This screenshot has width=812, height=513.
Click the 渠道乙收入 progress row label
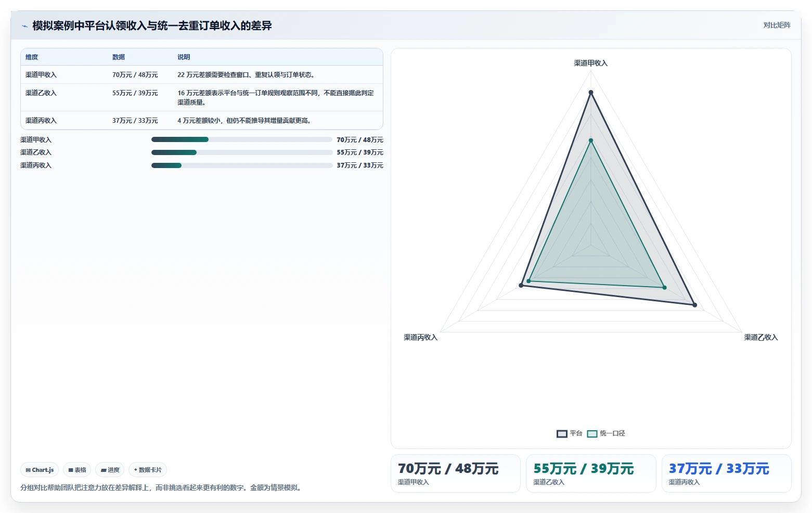click(36, 152)
